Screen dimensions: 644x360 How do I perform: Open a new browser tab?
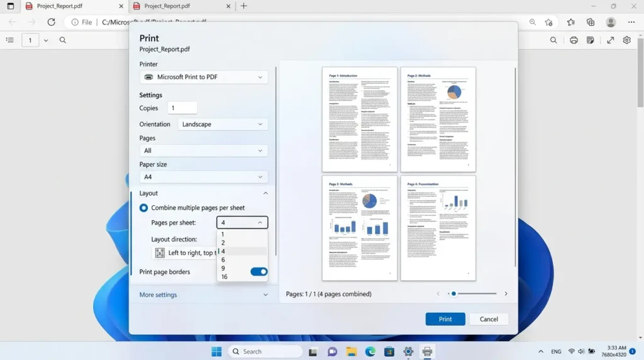click(244, 6)
